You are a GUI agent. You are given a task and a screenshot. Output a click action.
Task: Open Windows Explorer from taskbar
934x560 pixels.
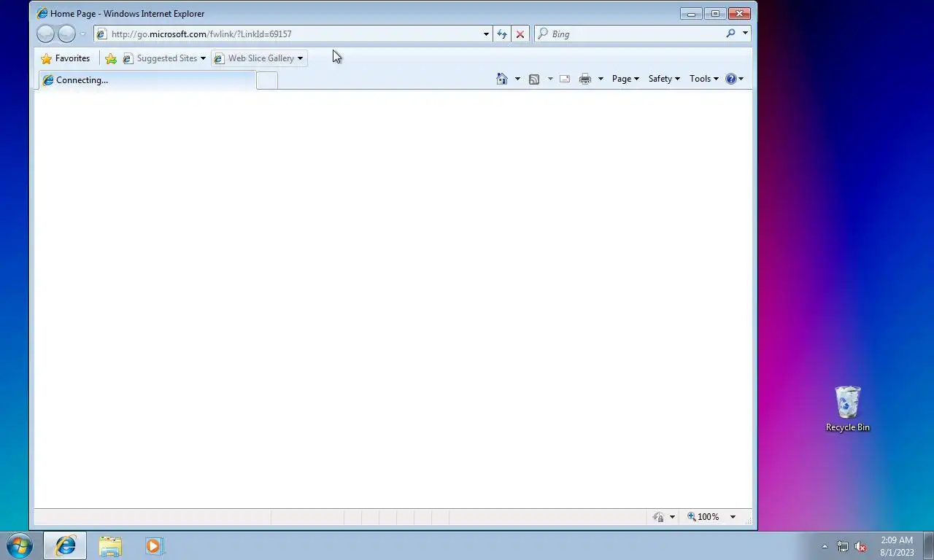(x=110, y=545)
